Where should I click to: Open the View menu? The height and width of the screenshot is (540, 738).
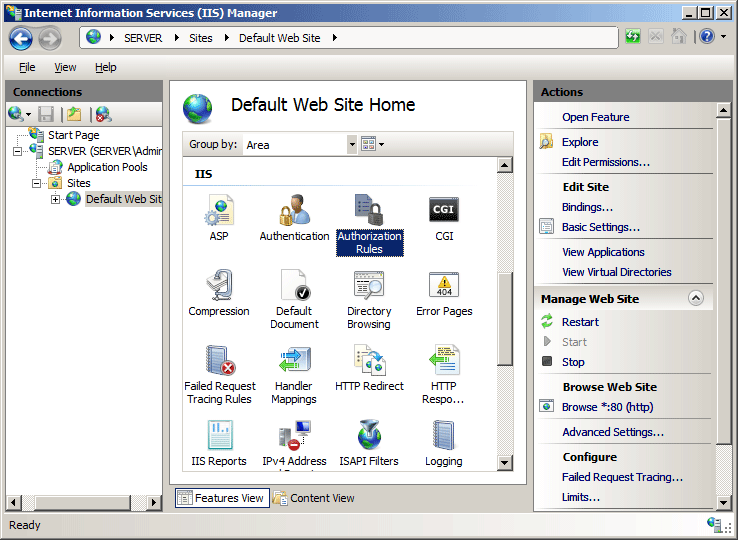[x=65, y=67]
